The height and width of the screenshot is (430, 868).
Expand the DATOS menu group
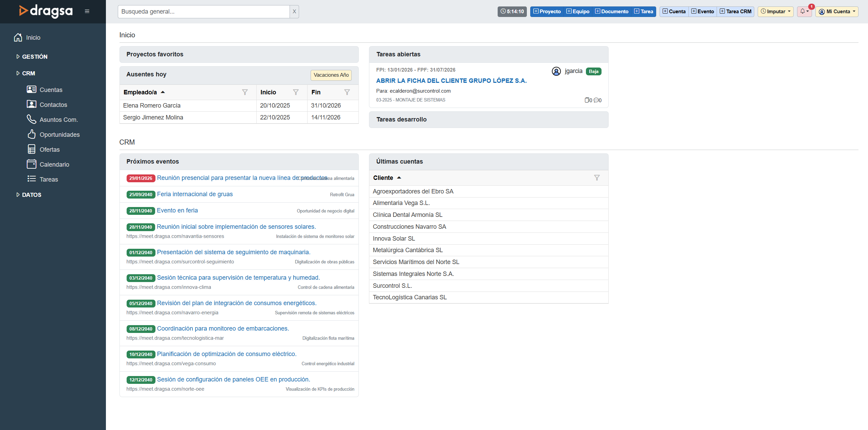coord(31,195)
